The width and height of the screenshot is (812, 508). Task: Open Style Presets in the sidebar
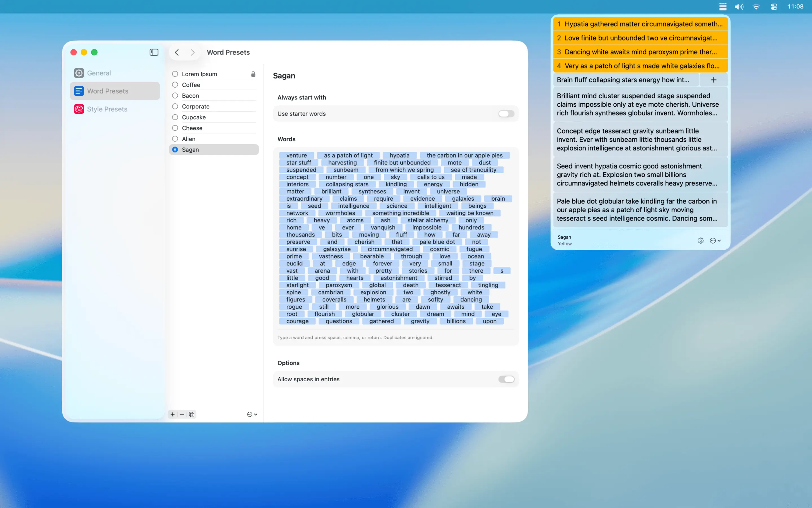click(x=115, y=109)
